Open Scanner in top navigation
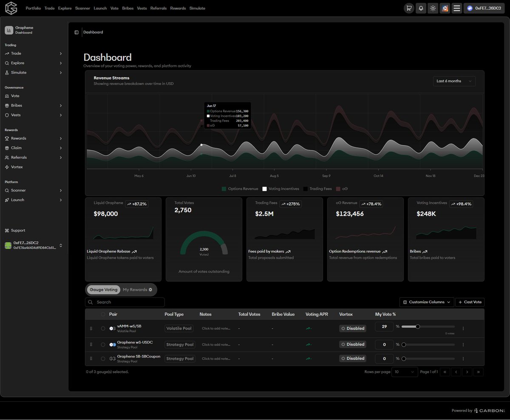The height and width of the screenshot is (420, 510). (x=82, y=8)
